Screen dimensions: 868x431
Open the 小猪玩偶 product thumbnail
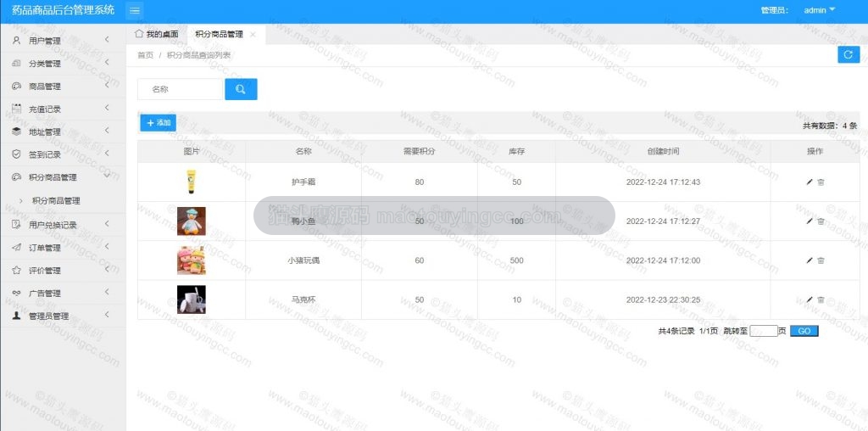[192, 260]
